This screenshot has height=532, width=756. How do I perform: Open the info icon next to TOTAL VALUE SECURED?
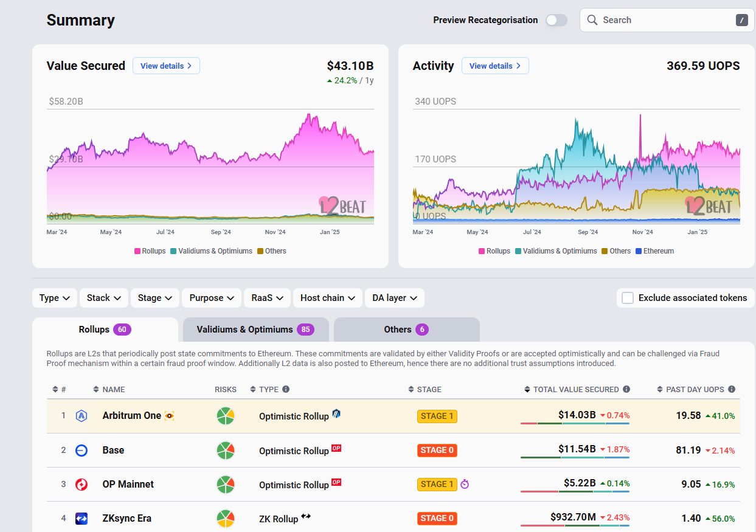click(626, 389)
